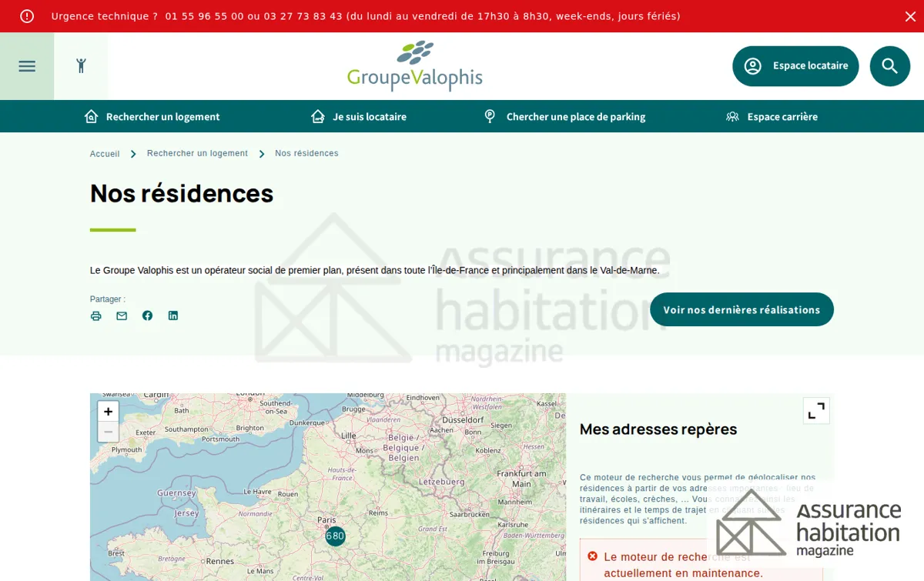Print the page via printer icon

tap(96, 316)
